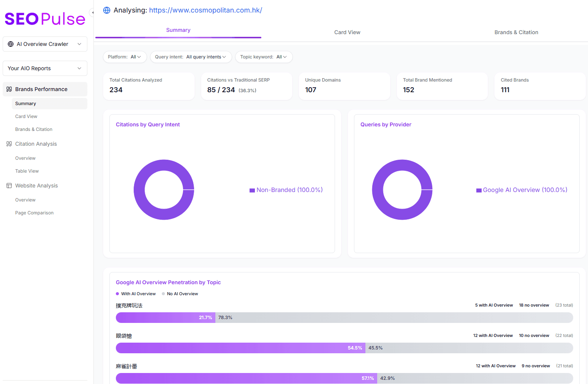Click the Citations vs Traditional SERP card
588x384 pixels.
coord(247,86)
